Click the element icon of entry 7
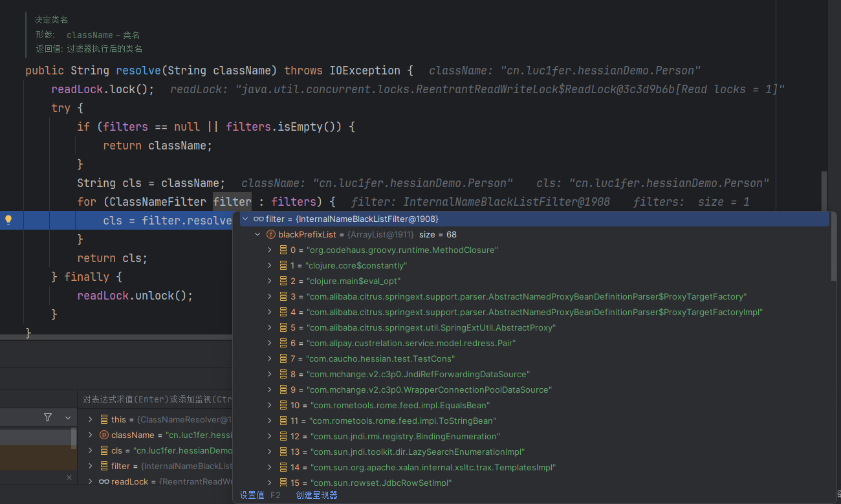Viewport: 841px width, 504px height. [283, 358]
